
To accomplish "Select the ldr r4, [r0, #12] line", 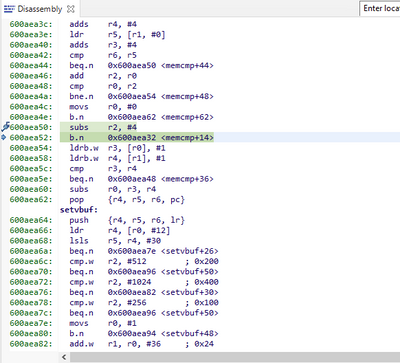I will (x=120, y=231).
